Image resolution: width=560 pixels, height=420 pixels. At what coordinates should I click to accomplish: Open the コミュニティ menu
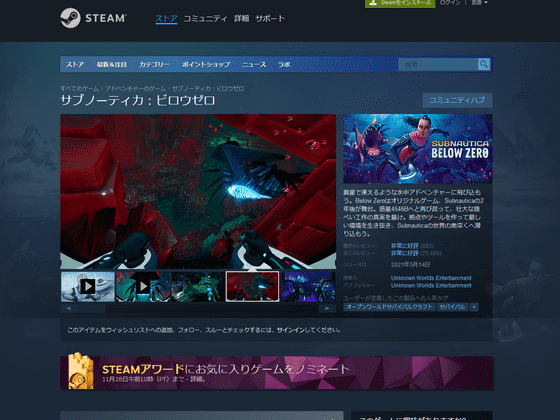205,19
